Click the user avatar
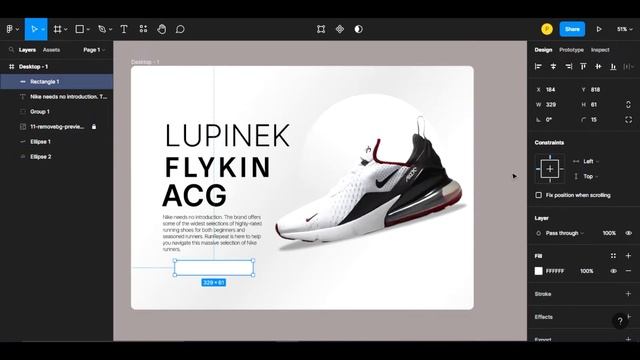Viewport: 640px width, 360px height. click(x=547, y=29)
